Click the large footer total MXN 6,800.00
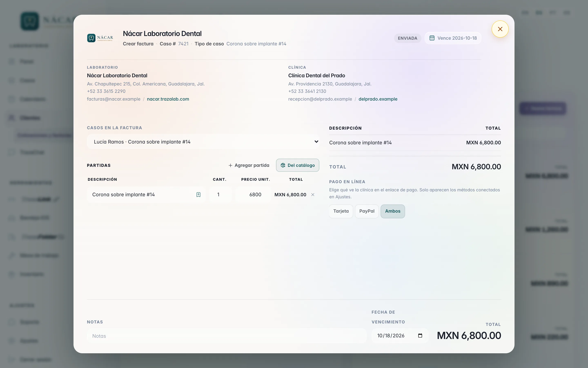The width and height of the screenshot is (588, 368). point(469,336)
